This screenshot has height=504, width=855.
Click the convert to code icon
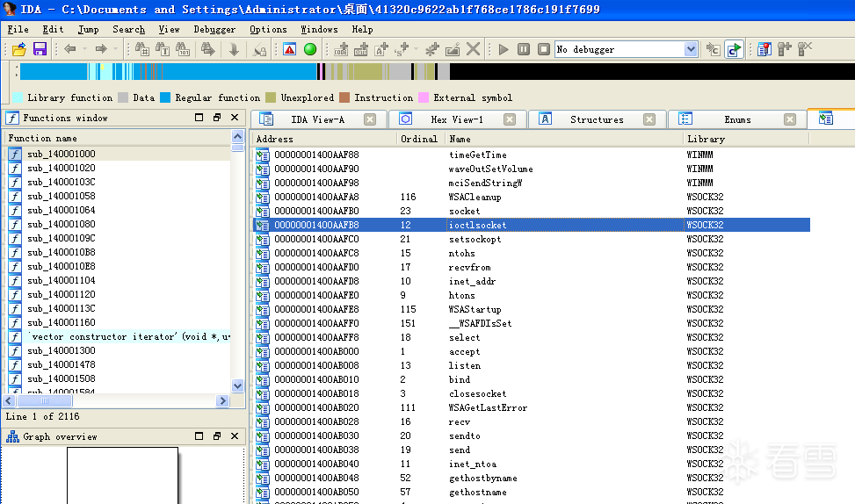[341, 49]
